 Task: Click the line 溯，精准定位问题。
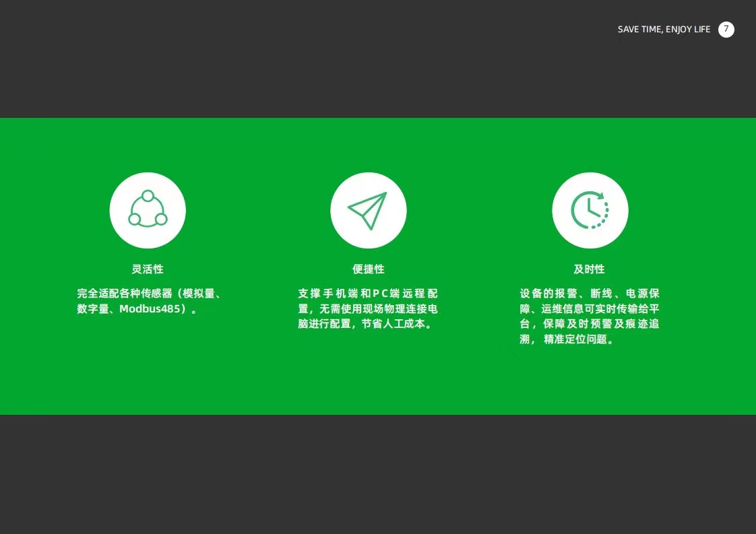click(x=567, y=339)
